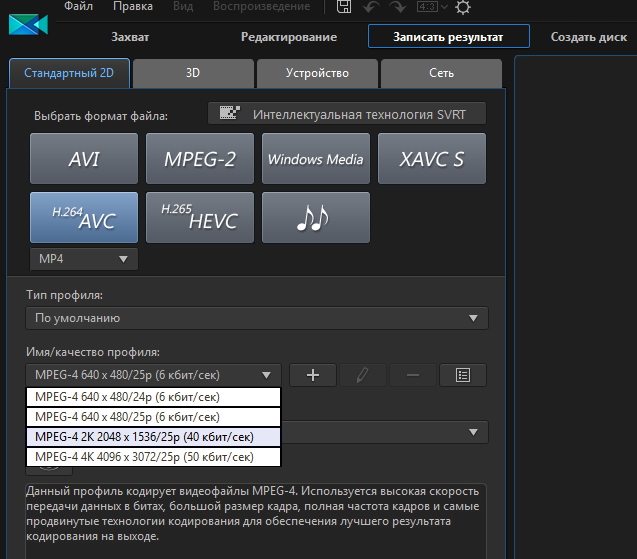The image size is (637, 559).
Task: Click the save project floppy disk icon
Action: coord(344,8)
